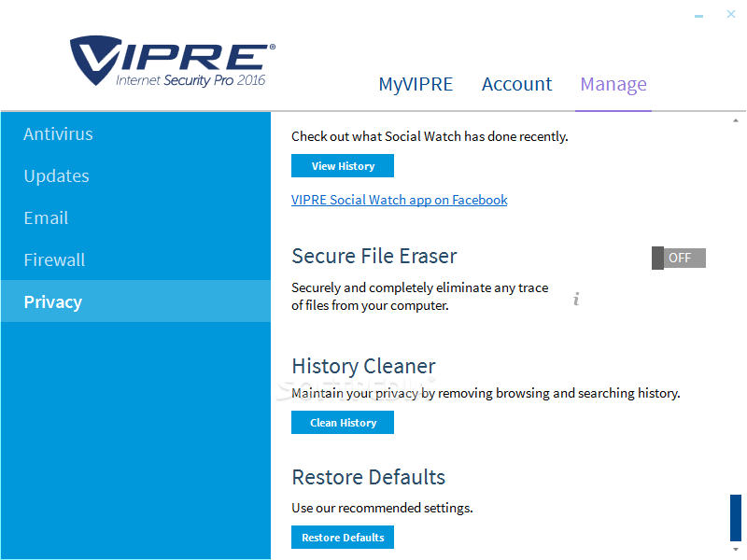
Task: Click the Restore Defaults heading
Action: (368, 477)
